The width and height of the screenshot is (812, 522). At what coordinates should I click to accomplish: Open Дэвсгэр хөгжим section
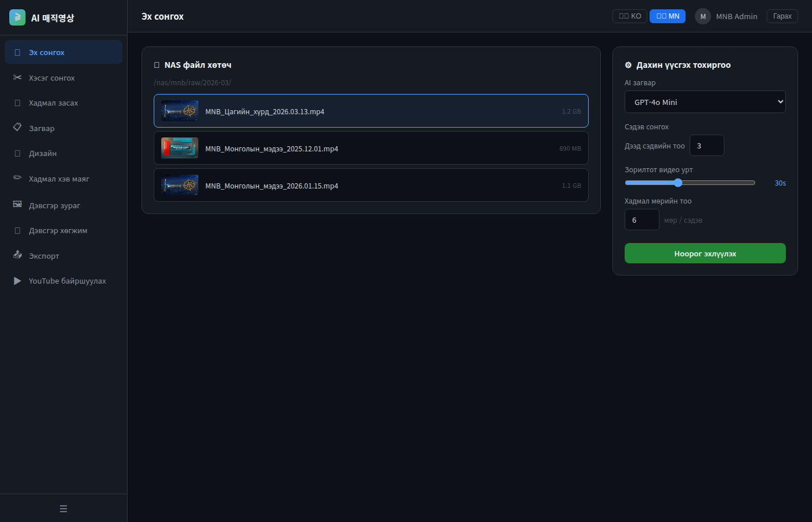(63, 230)
